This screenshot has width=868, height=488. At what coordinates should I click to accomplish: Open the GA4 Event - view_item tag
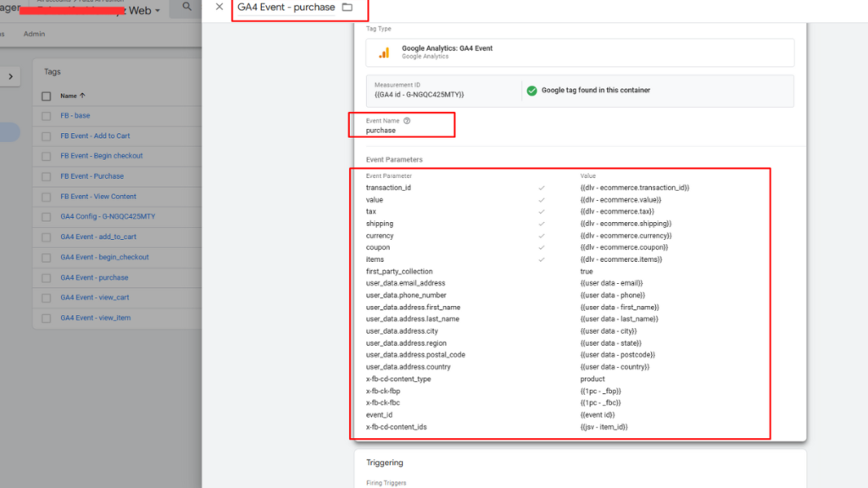pos(96,318)
